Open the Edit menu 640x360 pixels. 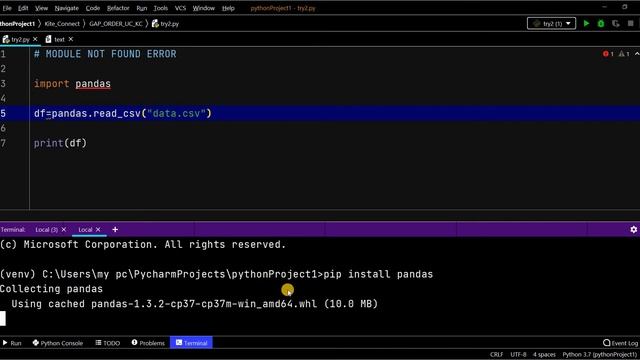pos(23,8)
